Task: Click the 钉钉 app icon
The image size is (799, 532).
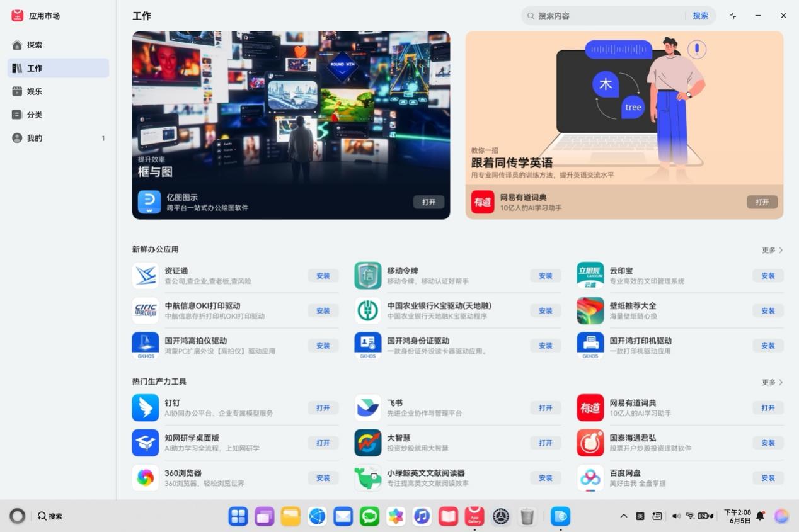Action: click(x=145, y=408)
